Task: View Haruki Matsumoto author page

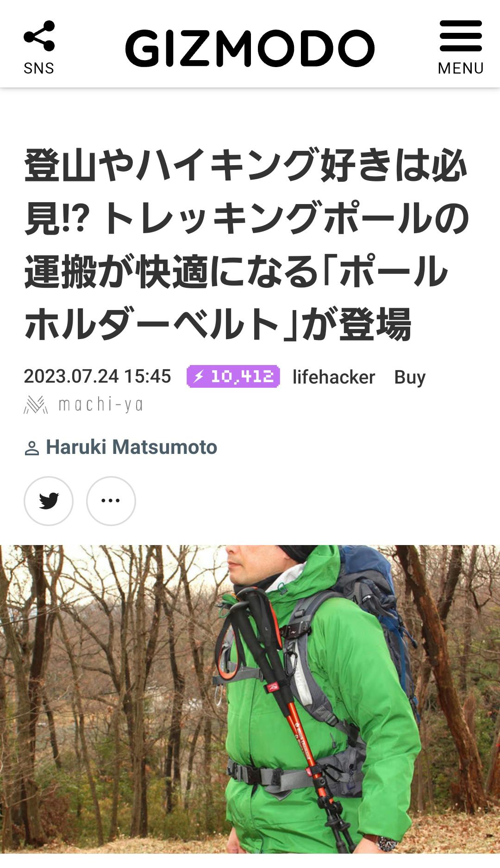Action: point(131,447)
